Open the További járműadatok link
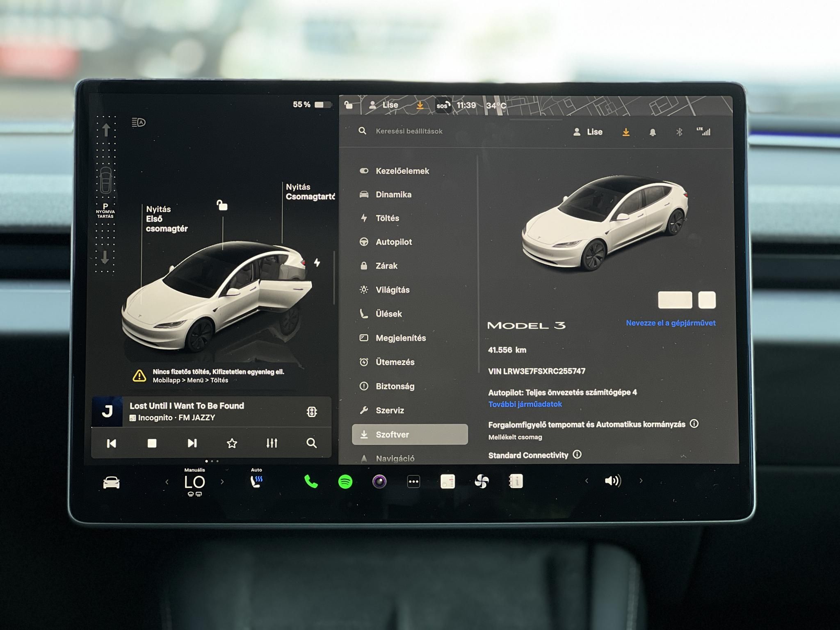The height and width of the screenshot is (630, 840). 525,404
